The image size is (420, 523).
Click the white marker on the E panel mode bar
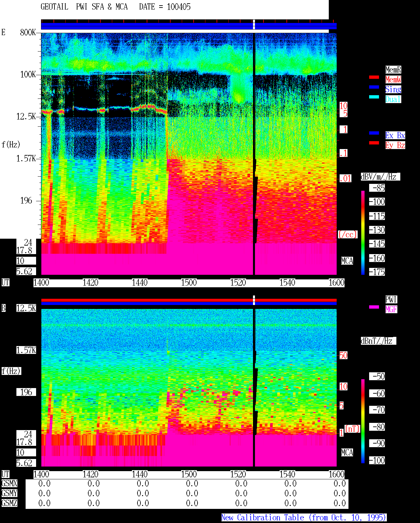click(254, 25)
